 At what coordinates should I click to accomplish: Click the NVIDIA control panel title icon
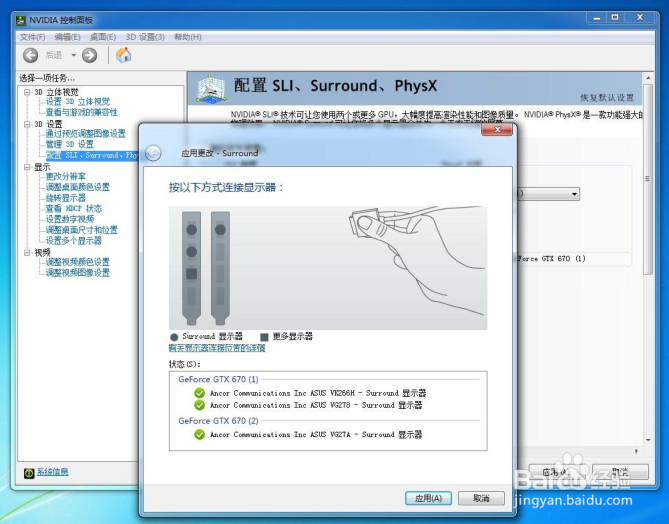pos(21,20)
